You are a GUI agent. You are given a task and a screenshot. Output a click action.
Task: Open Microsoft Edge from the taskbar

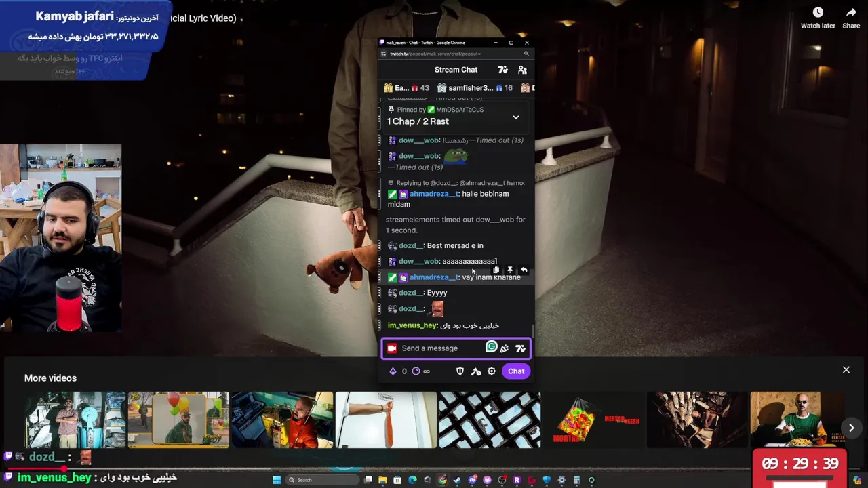point(412,480)
